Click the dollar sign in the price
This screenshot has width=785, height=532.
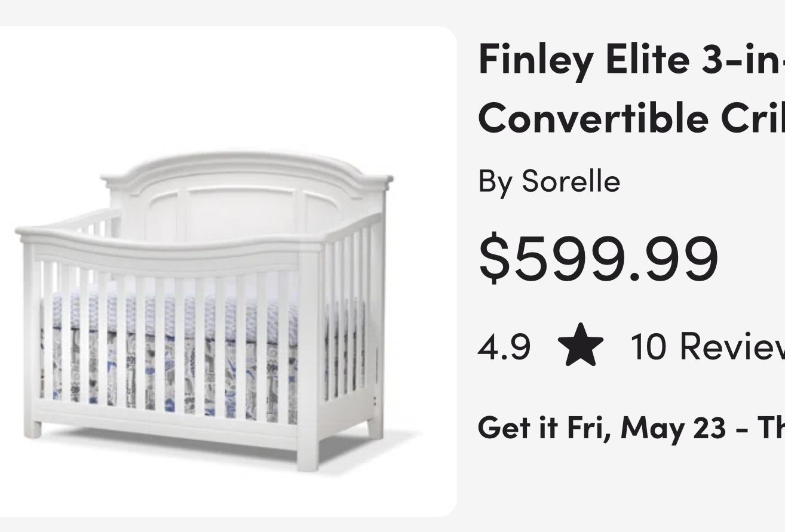[495, 259]
